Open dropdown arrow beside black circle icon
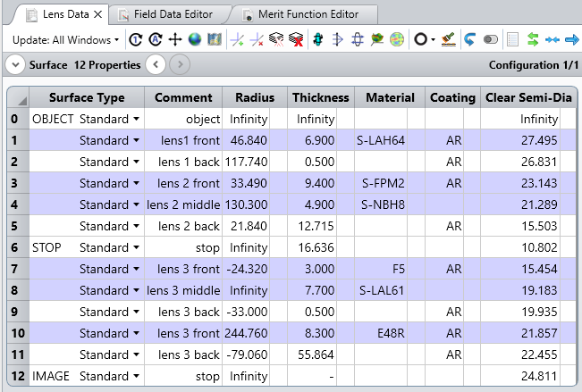The height and width of the screenshot is (392, 582). tap(434, 39)
